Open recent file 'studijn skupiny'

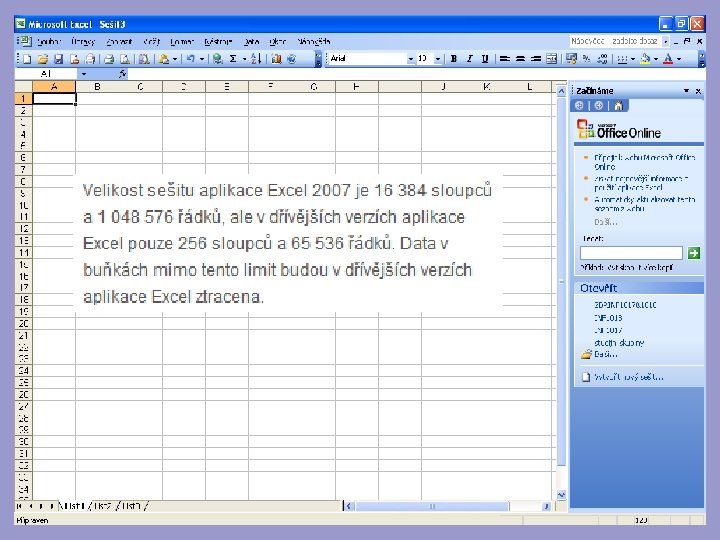click(619, 343)
